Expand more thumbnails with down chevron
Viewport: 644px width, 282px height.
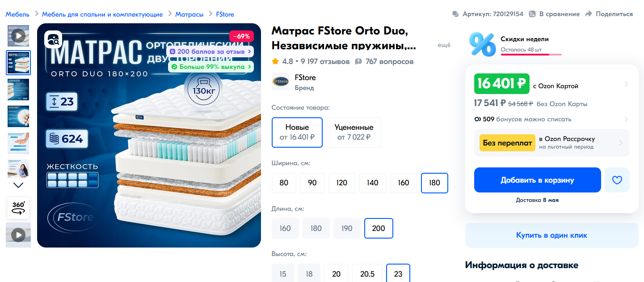coord(18,185)
